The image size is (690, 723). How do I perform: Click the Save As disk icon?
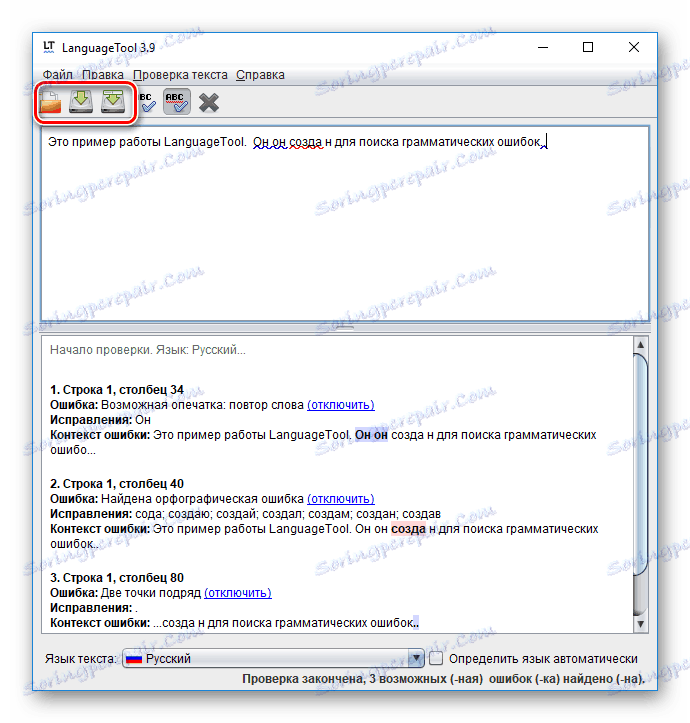click(x=113, y=102)
